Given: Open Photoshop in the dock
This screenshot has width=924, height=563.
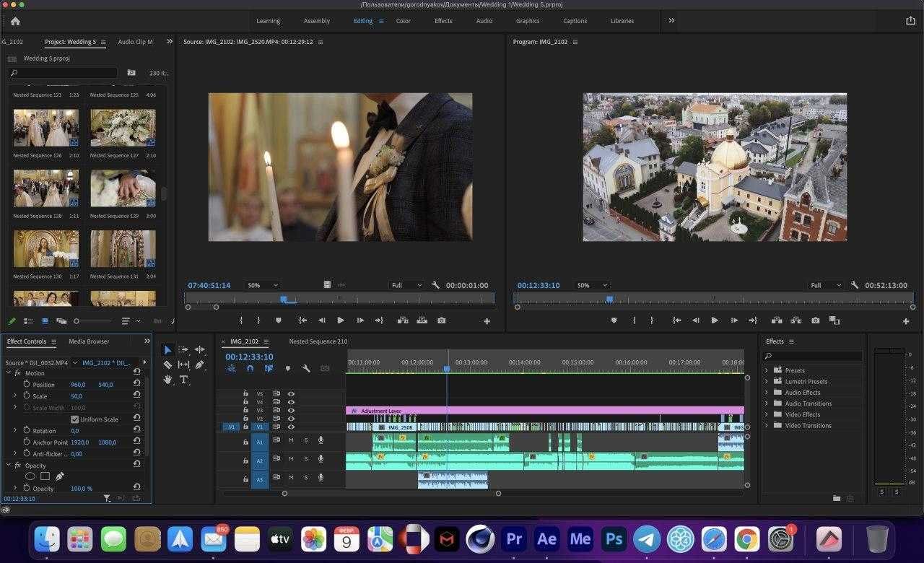Looking at the screenshot, I should click(x=614, y=539).
